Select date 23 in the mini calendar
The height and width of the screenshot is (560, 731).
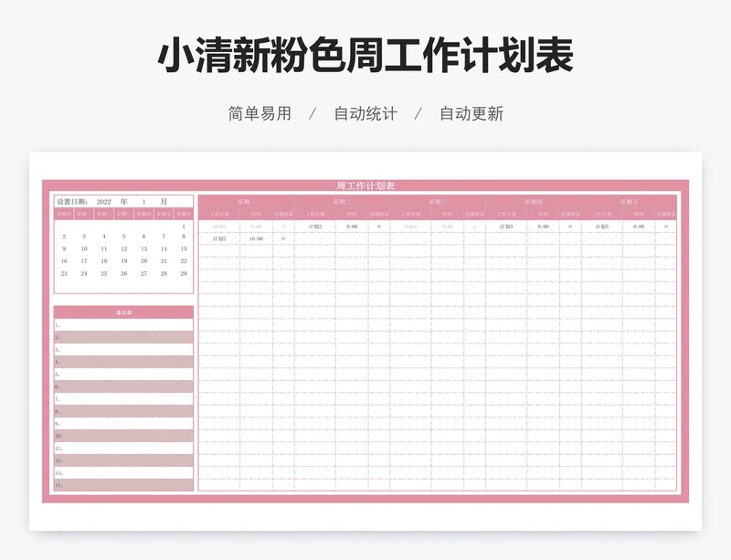pyautogui.click(x=64, y=274)
